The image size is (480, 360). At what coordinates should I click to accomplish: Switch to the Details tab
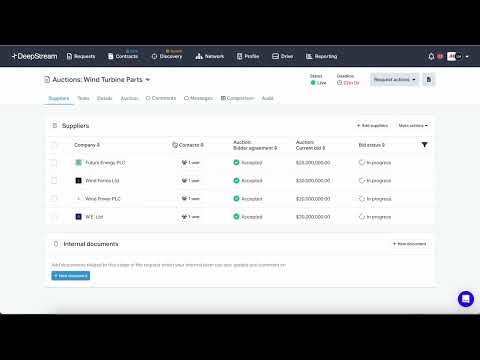(x=105, y=98)
